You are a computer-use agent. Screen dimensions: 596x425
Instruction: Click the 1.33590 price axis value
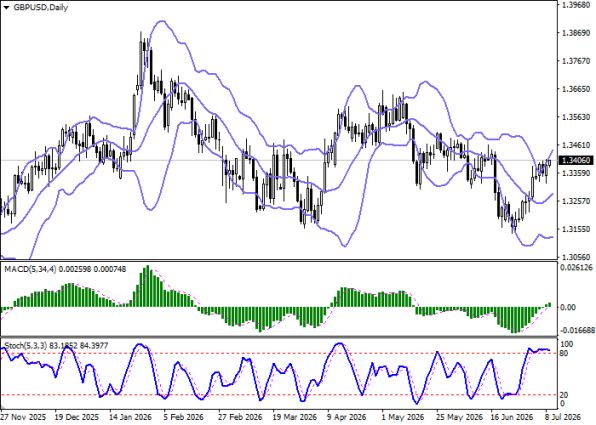click(575, 173)
